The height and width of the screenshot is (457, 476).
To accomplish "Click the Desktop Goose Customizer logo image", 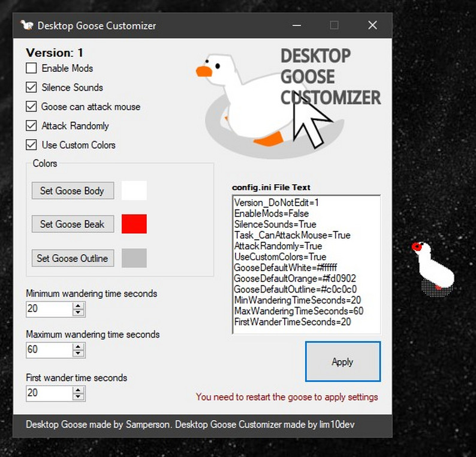I will [x=288, y=103].
